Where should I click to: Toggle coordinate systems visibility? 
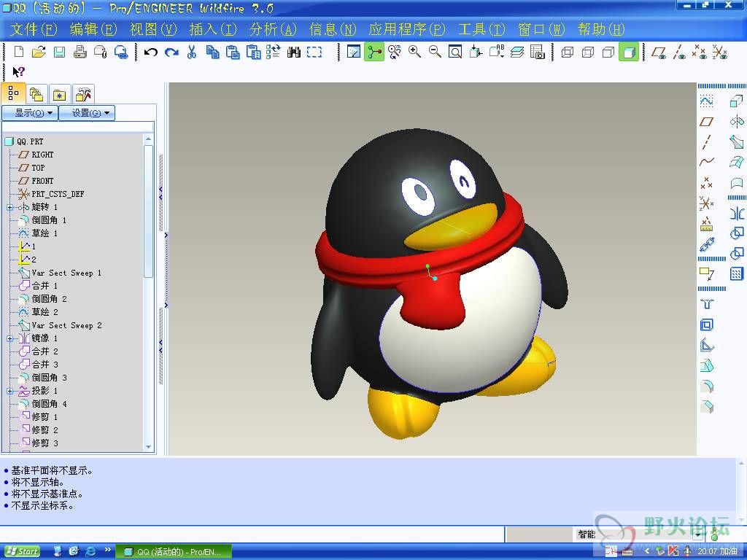click(720, 52)
